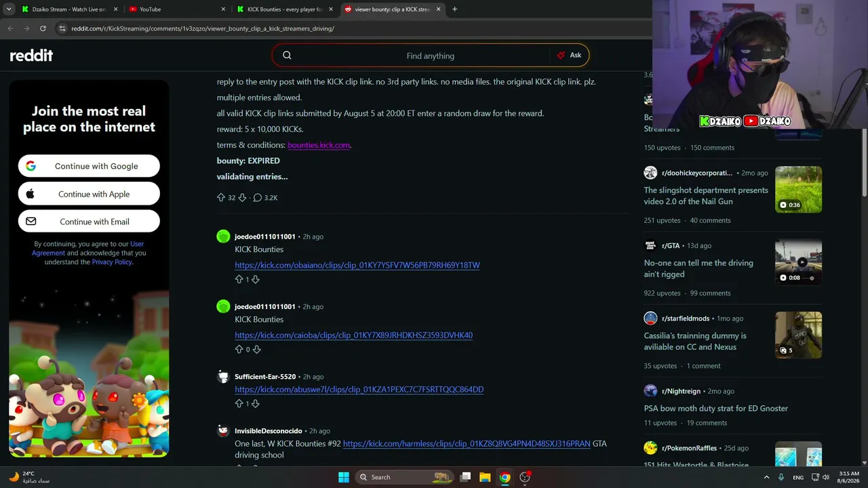This screenshot has height=488, width=868.
Task: Open the r/Nightreign community link
Action: pos(682,391)
